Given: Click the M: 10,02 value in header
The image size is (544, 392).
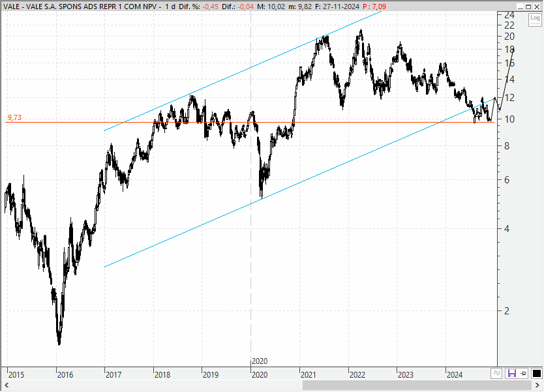Looking at the screenshot, I should click(x=271, y=7).
